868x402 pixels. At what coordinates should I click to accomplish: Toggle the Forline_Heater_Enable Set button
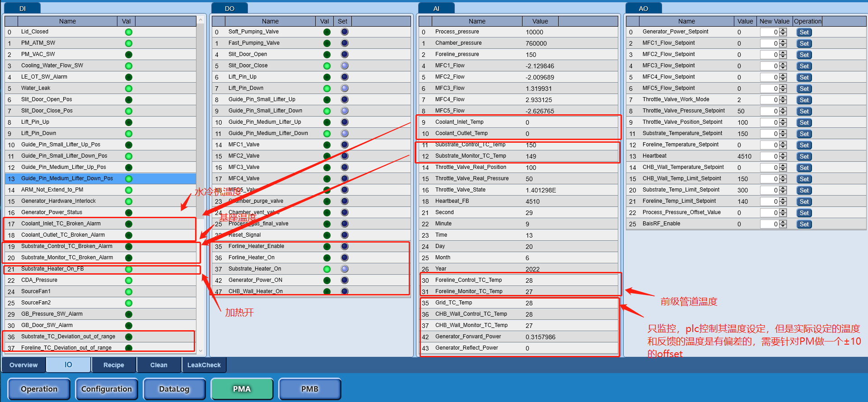(x=345, y=247)
